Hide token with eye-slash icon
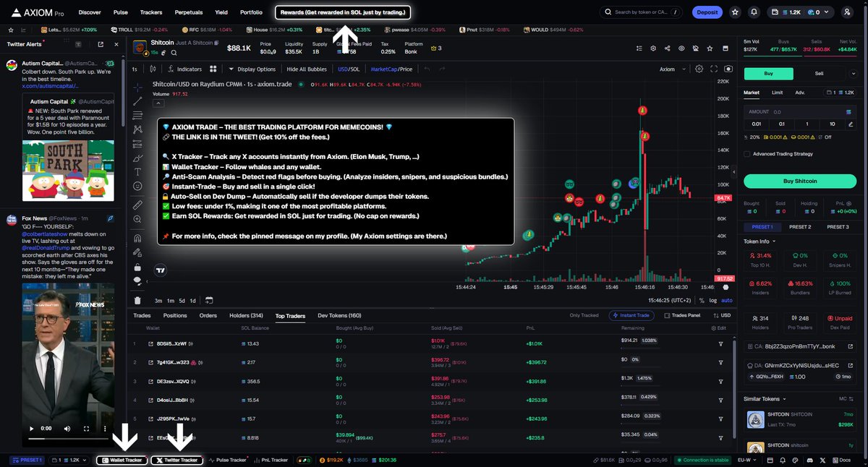868x467 pixels. (695, 48)
